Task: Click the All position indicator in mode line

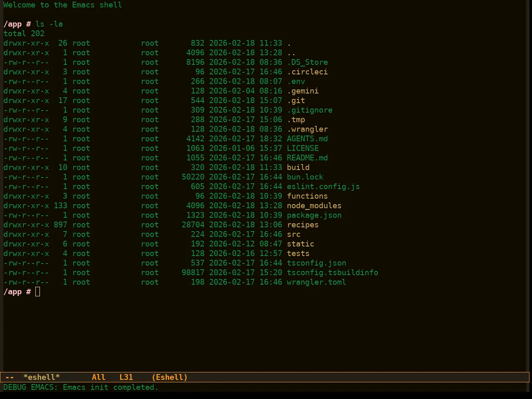Action: click(x=99, y=377)
